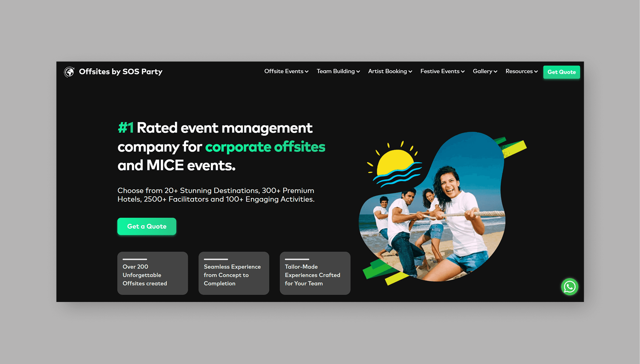Expand the Team Building chevron

pyautogui.click(x=358, y=72)
